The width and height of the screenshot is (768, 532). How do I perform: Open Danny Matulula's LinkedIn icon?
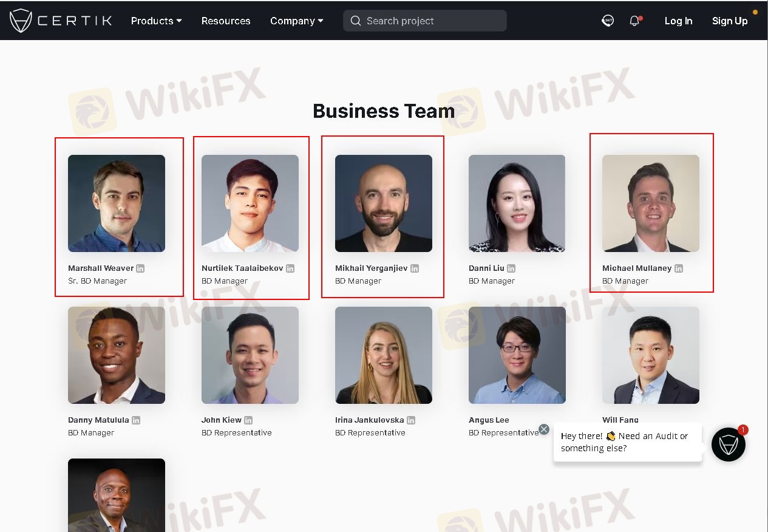click(x=136, y=420)
